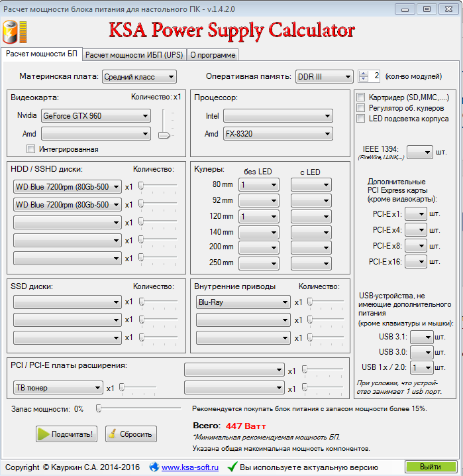The width and height of the screenshot is (463, 476).
Task: Click the green Выйти button
Action: (x=431, y=467)
